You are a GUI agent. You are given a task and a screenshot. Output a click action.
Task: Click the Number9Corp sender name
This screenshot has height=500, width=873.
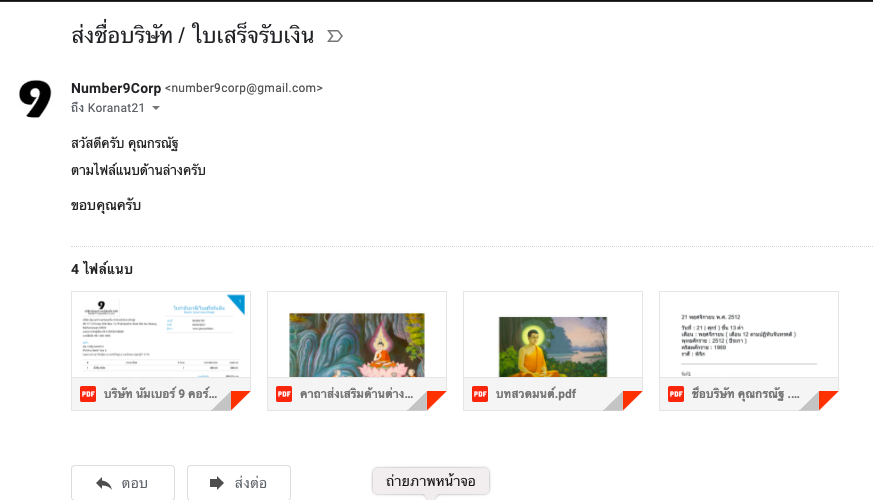(x=116, y=88)
